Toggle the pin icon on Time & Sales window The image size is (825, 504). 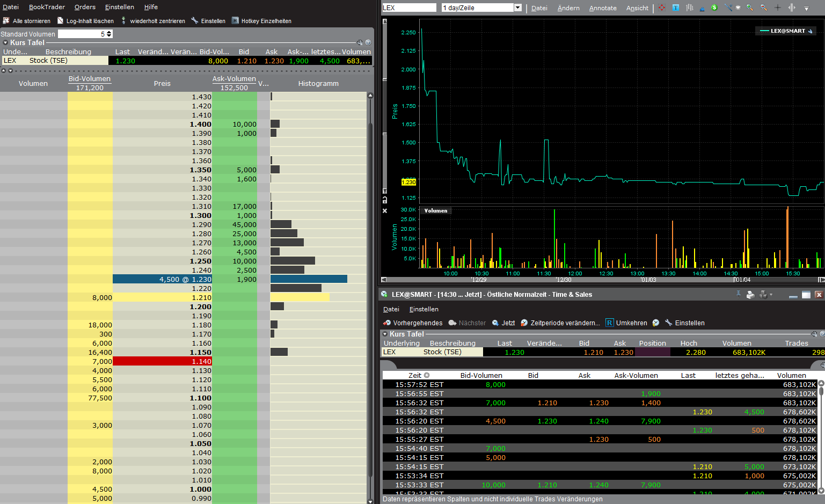click(739, 294)
